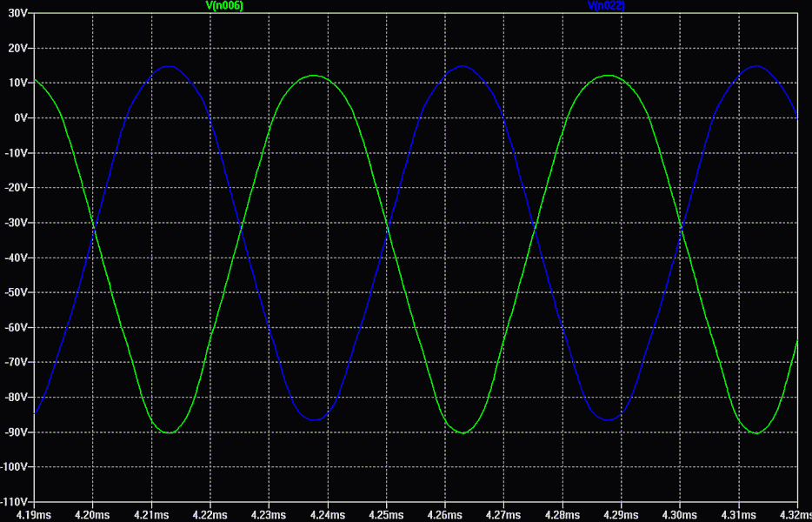Viewport: 812px width, 522px height.
Task: Click the 4.31ms time axis label
Action: [x=738, y=516]
